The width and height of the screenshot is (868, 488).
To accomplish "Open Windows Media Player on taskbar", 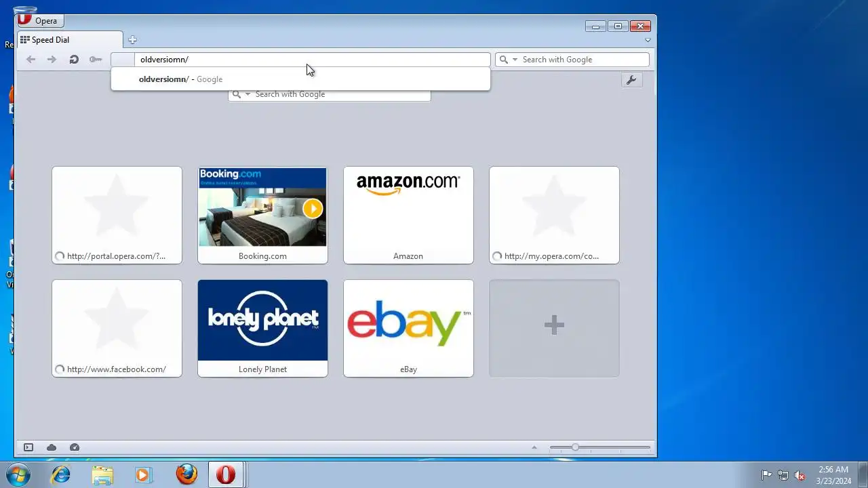I will pyautogui.click(x=142, y=474).
